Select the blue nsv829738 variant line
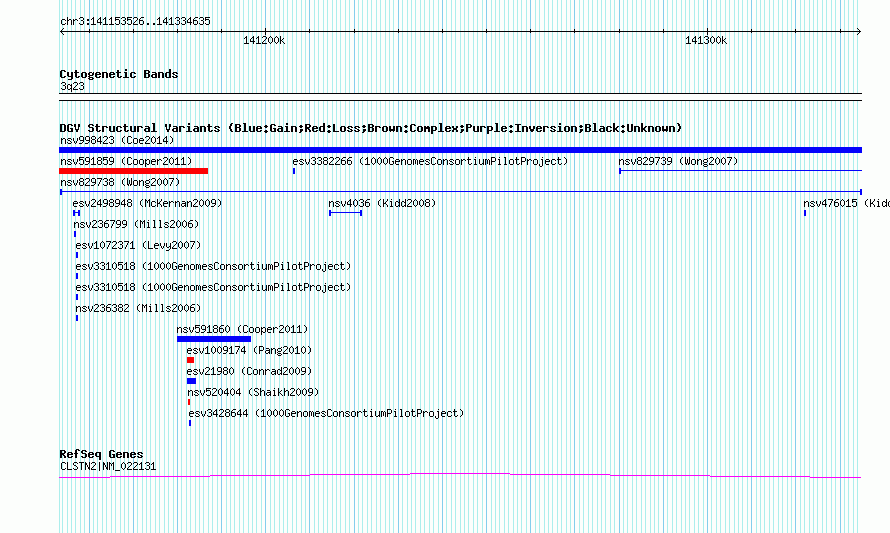Viewport: 890px width, 533px height. (461, 192)
